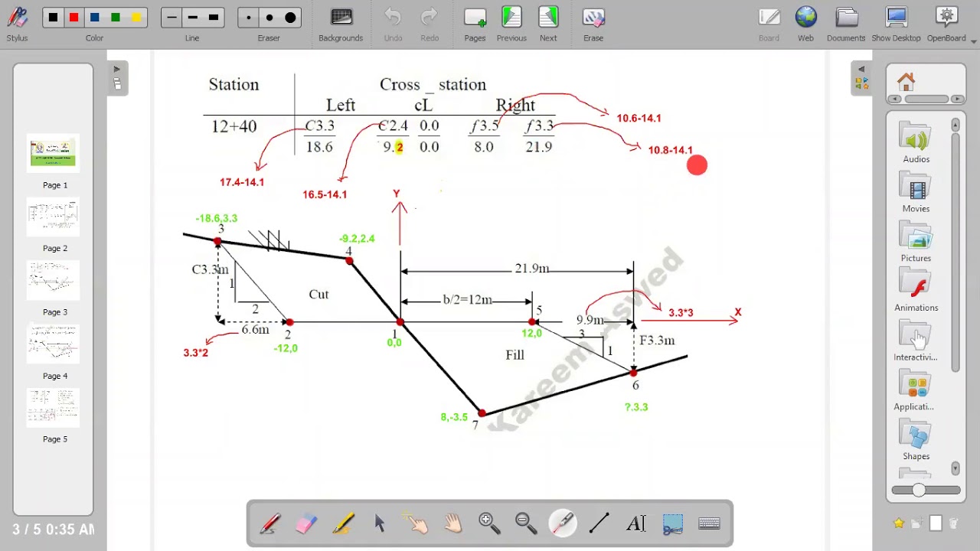Select the Laser Pointer tool
This screenshot has width=980, height=551.
tap(563, 523)
